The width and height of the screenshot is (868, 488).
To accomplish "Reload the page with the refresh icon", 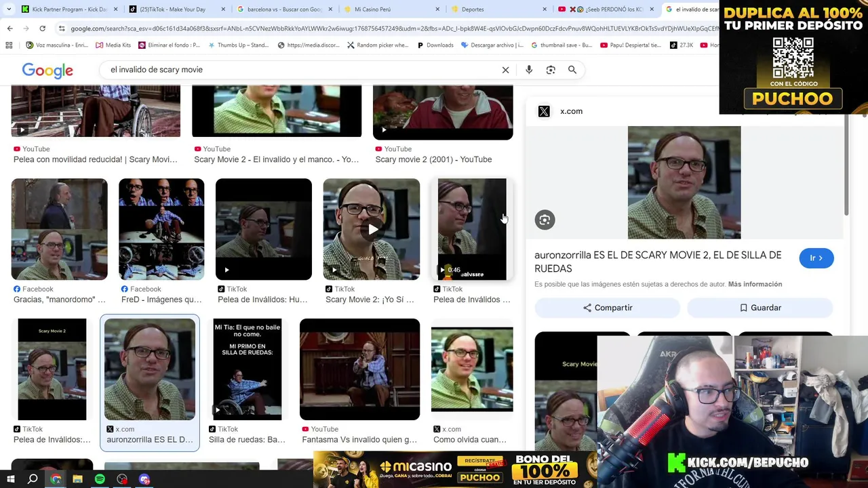I will click(42, 28).
